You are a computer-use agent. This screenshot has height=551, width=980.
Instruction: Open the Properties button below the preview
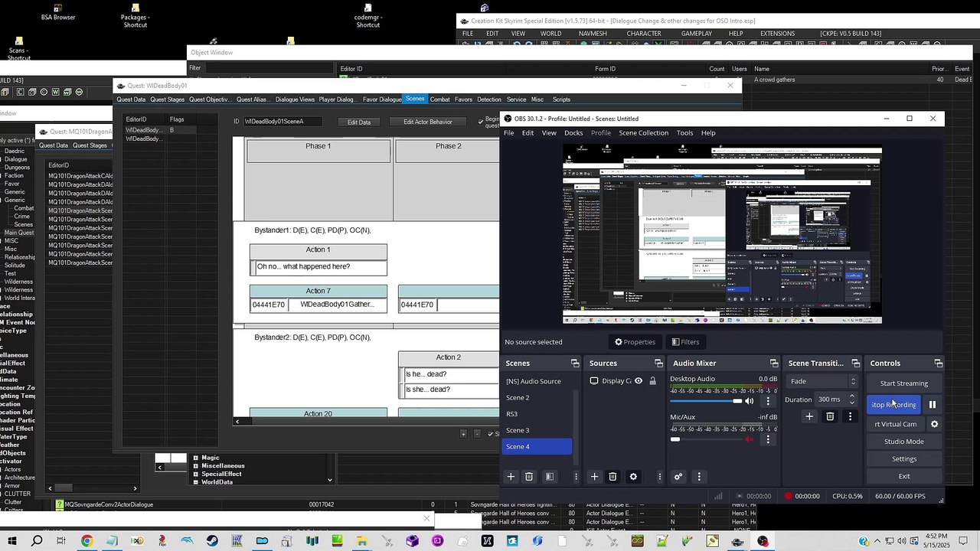[635, 342]
